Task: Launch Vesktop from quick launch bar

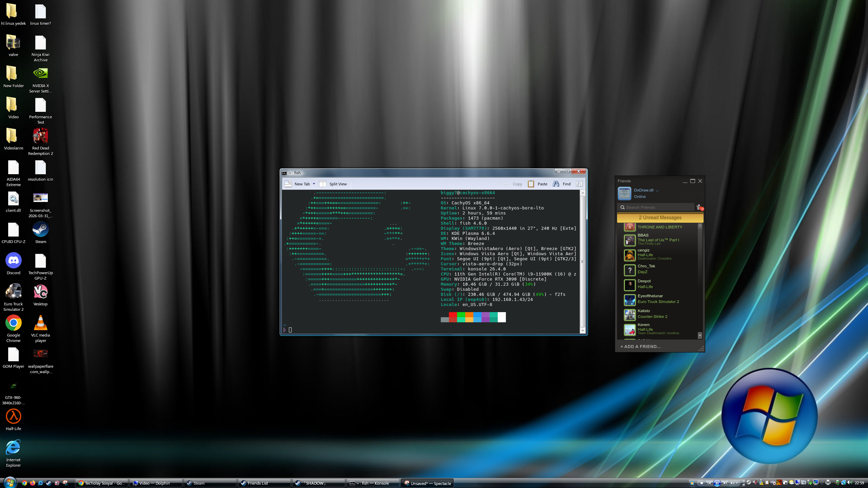Action: [x=57, y=483]
